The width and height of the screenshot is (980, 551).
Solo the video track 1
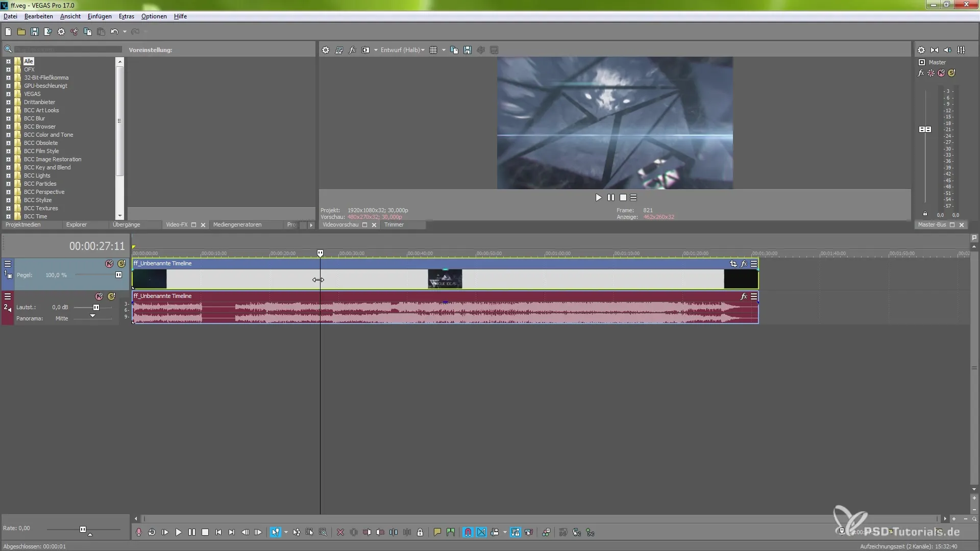point(121,264)
